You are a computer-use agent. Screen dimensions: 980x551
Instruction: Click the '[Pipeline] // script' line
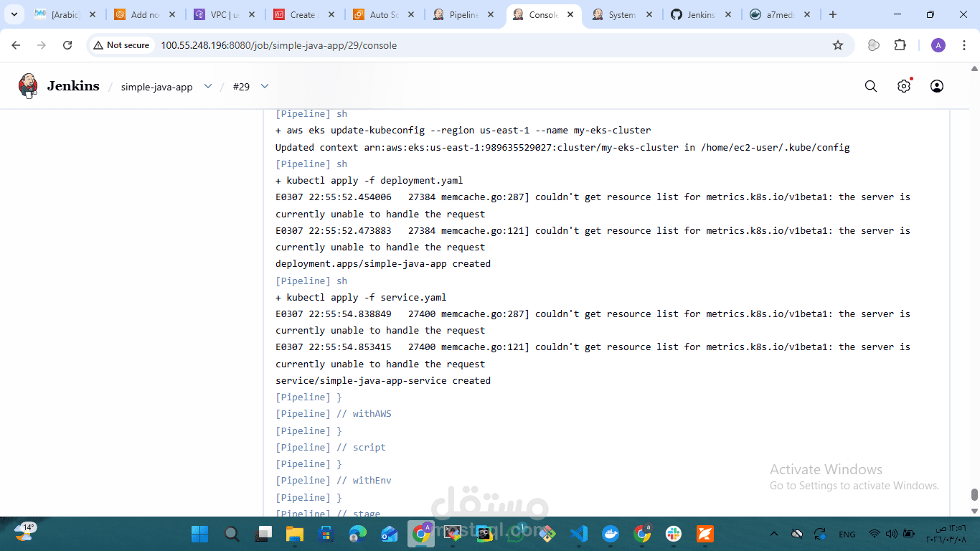click(x=331, y=448)
